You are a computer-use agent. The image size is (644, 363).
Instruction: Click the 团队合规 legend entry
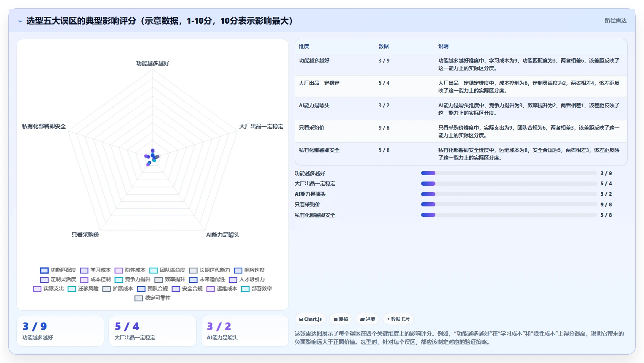point(152,289)
